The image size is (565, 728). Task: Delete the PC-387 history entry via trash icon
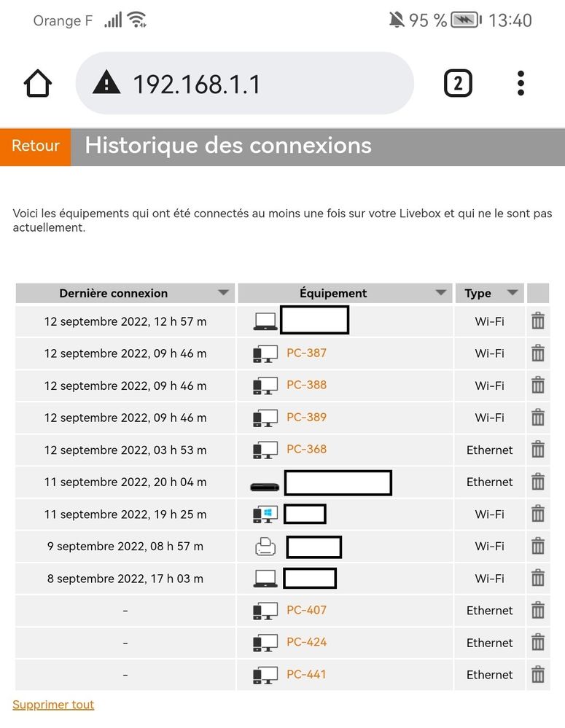point(538,353)
